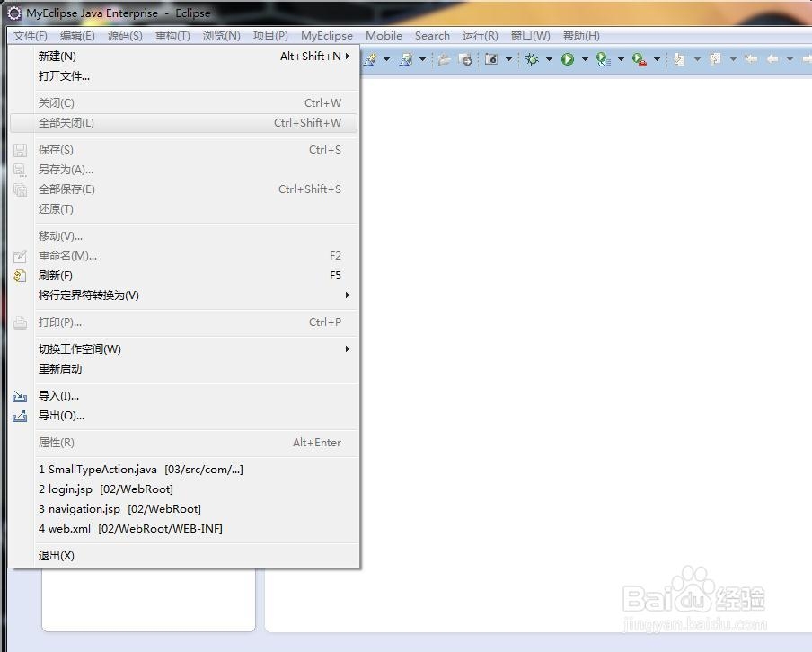This screenshot has width=812, height=652.
Task: Open the 项目(P) menu
Action: 270,36
